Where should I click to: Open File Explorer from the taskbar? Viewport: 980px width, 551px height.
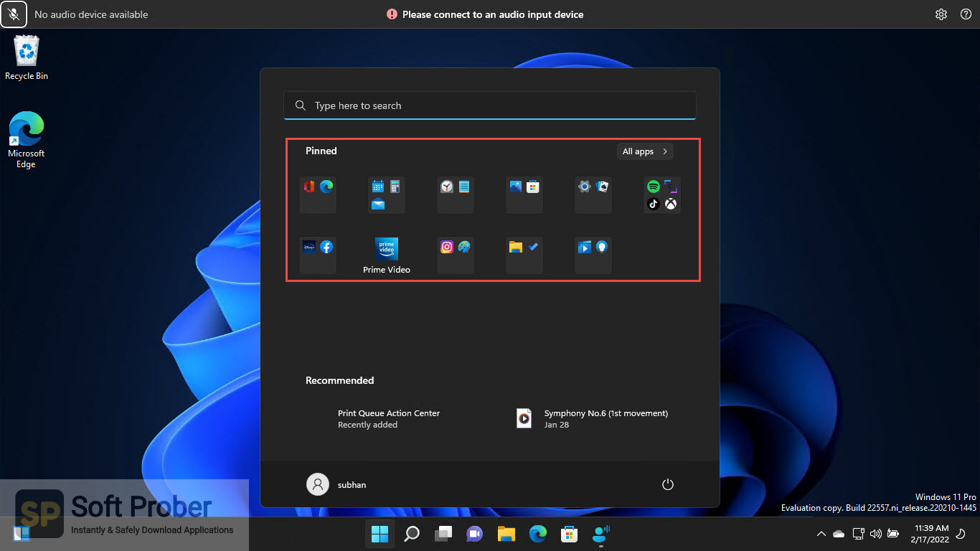[x=507, y=534]
